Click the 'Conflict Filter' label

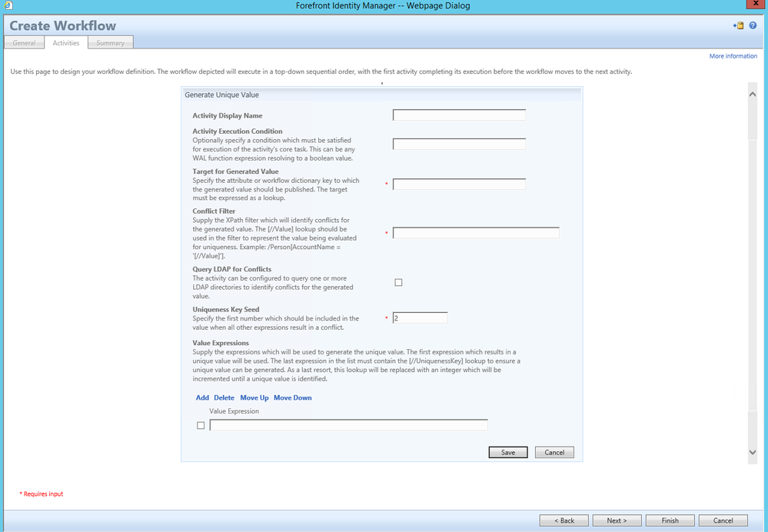(214, 211)
